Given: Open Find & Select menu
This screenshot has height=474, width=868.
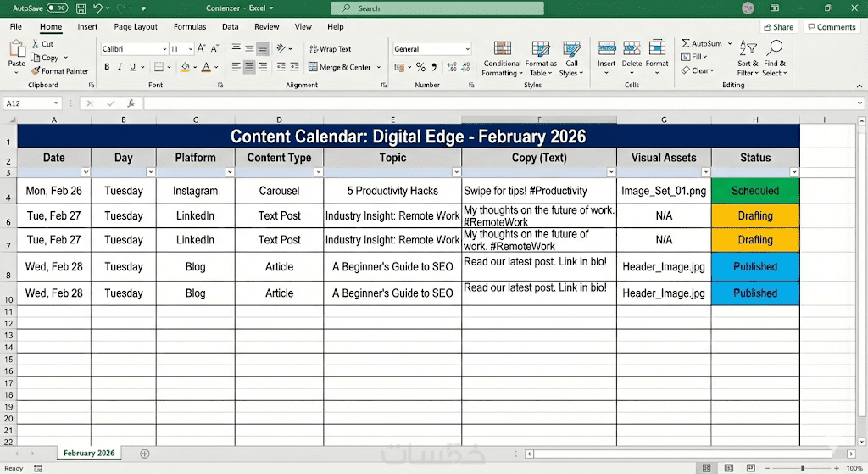Looking at the screenshot, I should [x=775, y=59].
